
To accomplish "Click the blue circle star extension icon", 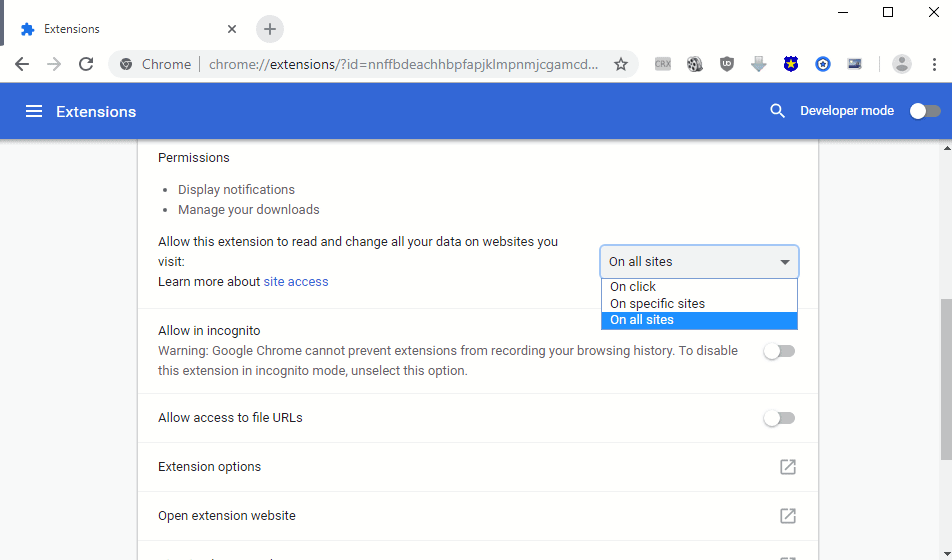I will [823, 64].
